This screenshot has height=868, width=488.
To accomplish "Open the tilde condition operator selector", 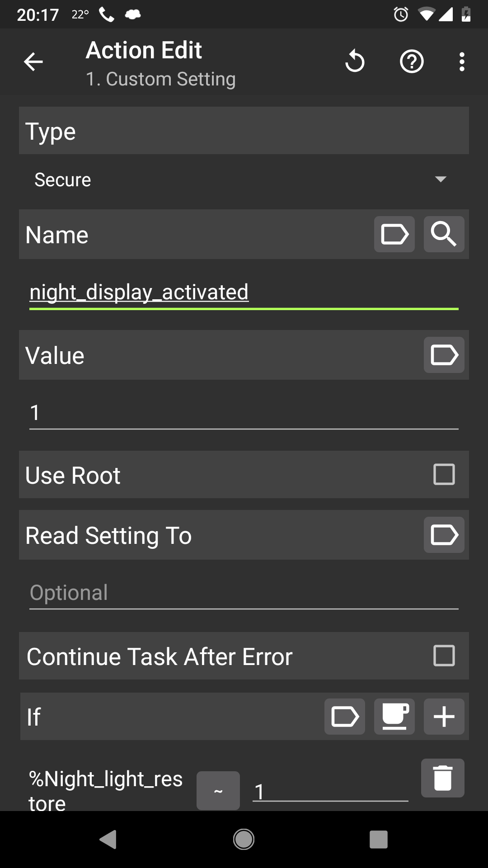I will (x=218, y=791).
